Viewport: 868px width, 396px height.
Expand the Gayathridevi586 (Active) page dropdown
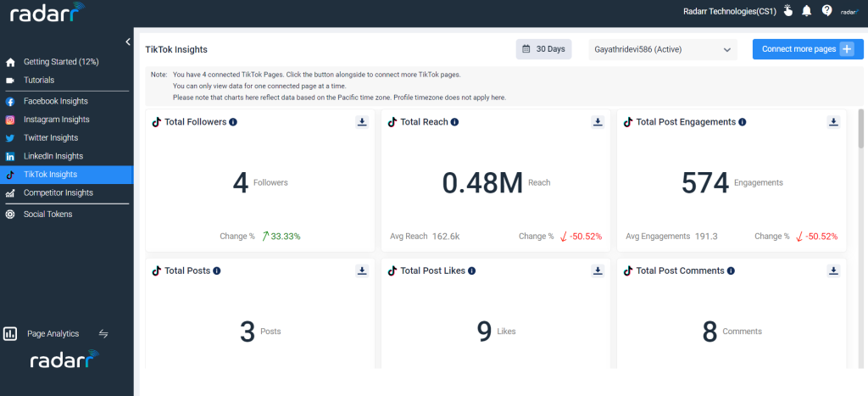[x=663, y=49]
